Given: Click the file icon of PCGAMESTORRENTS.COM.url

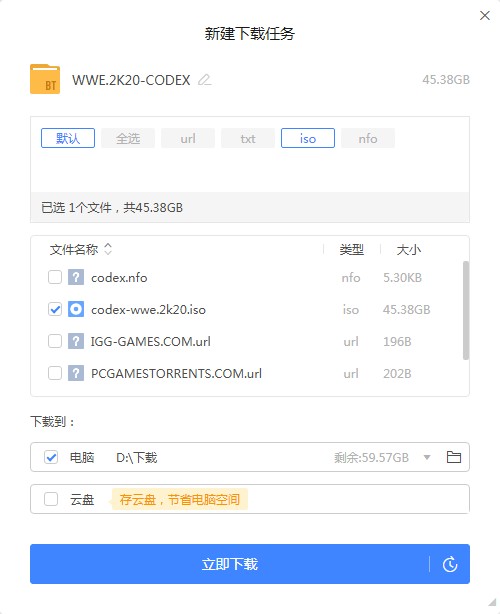Looking at the screenshot, I should pos(76,373).
